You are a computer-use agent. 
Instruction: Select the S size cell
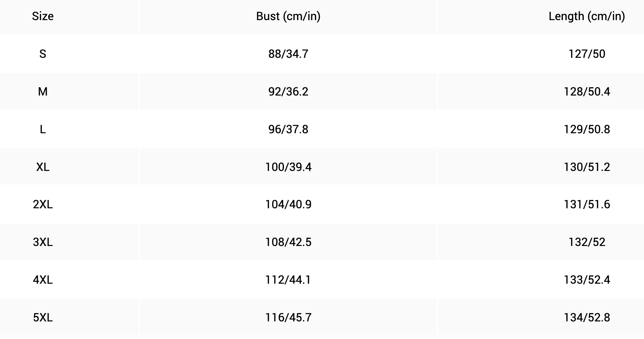[43, 54]
